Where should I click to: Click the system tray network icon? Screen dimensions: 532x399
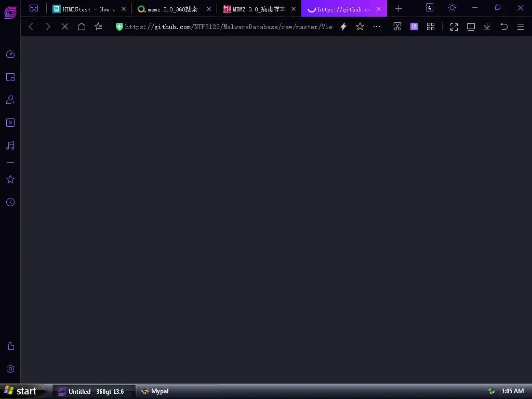pyautogui.click(x=491, y=391)
